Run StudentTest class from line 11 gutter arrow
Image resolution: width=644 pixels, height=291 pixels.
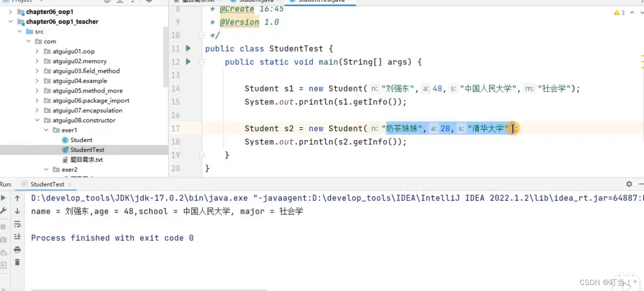click(x=188, y=49)
